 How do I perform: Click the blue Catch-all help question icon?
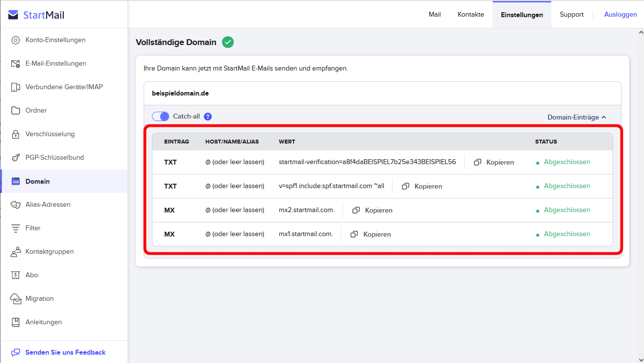coord(208,117)
